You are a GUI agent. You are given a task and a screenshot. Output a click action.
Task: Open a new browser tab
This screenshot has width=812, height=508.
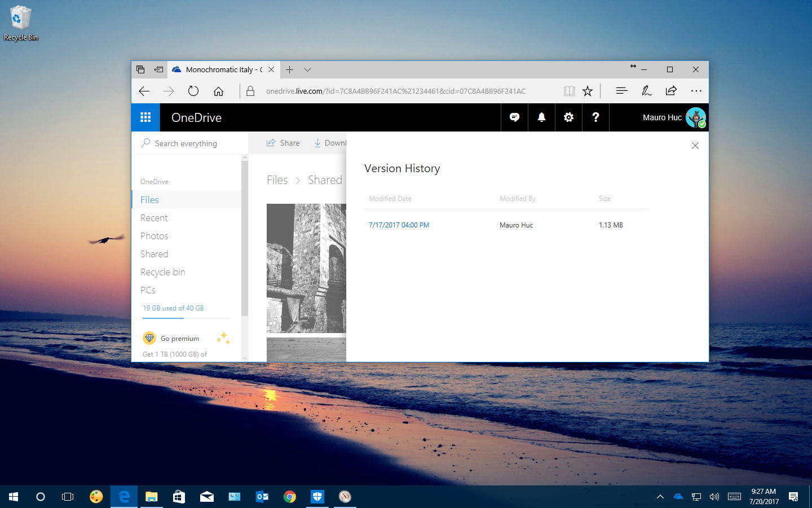(x=289, y=69)
